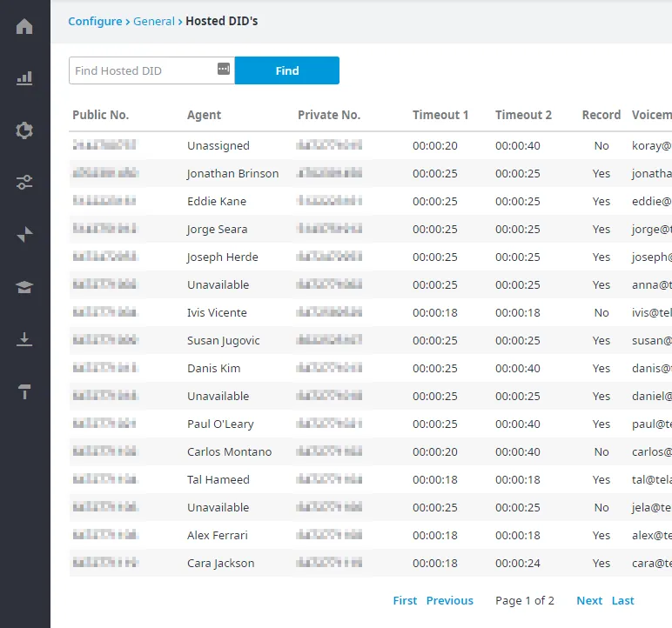Sort by Timeout 1 column header
Screen dimensions: 672x628
(x=440, y=115)
